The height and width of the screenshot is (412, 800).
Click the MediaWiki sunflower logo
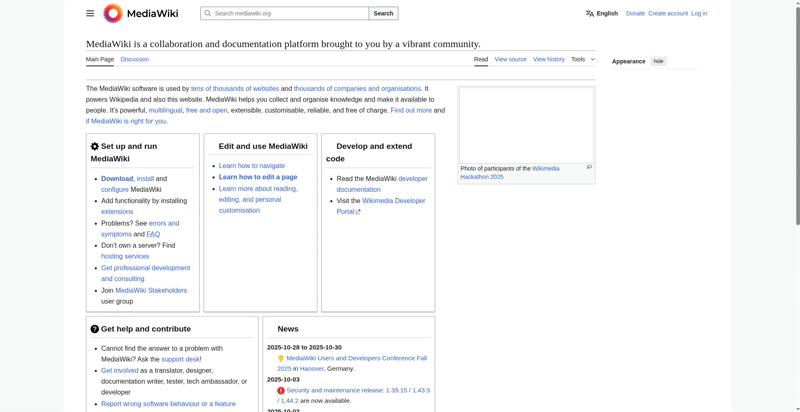click(x=113, y=13)
